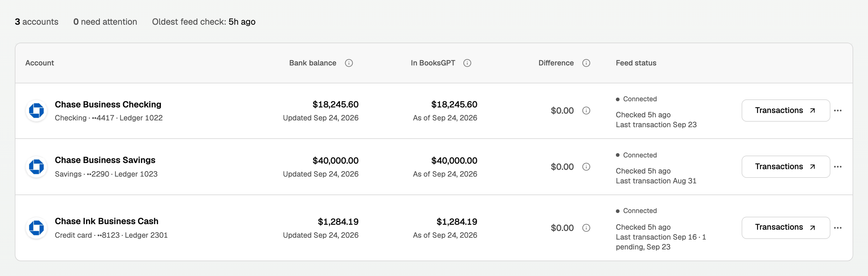The width and height of the screenshot is (868, 276).
Task: Open Transactions for Chase Business Savings
Action: point(785,167)
